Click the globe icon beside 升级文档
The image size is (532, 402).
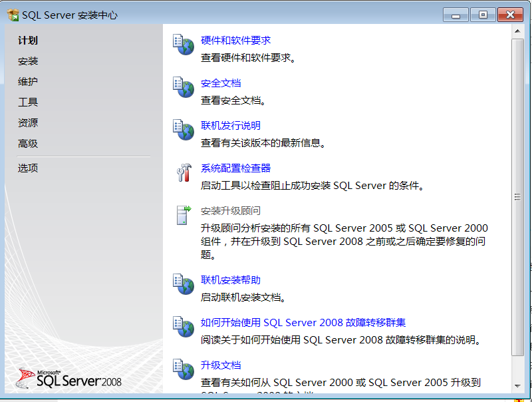(x=184, y=369)
